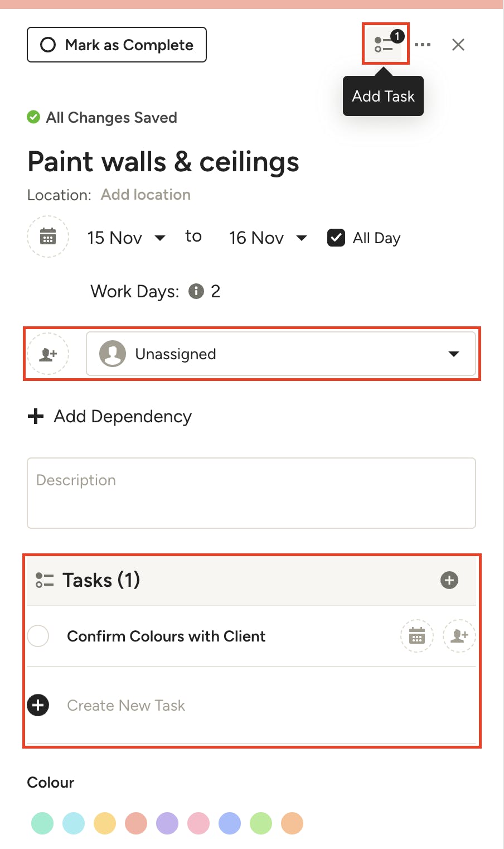Mark Confirm Colours with Client as done

click(x=38, y=636)
